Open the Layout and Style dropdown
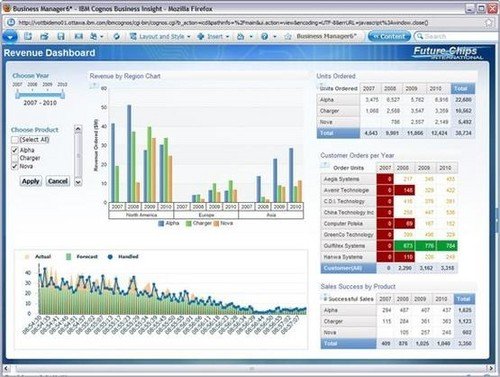This screenshot has width=500, height=377. pos(160,36)
